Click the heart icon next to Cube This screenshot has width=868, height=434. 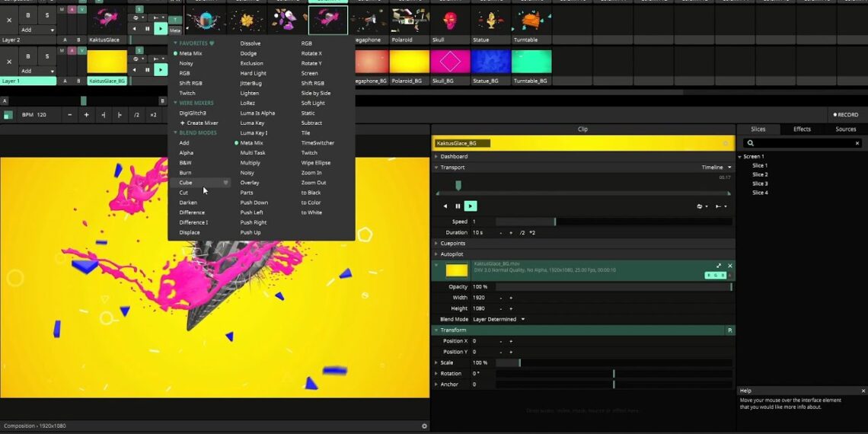[225, 183]
